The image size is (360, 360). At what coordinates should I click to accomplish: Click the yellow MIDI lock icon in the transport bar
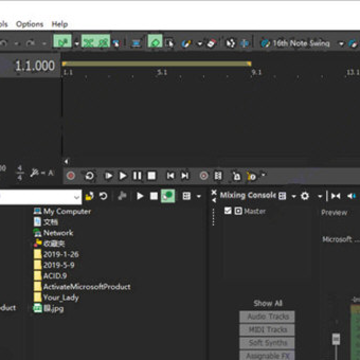[251, 176]
